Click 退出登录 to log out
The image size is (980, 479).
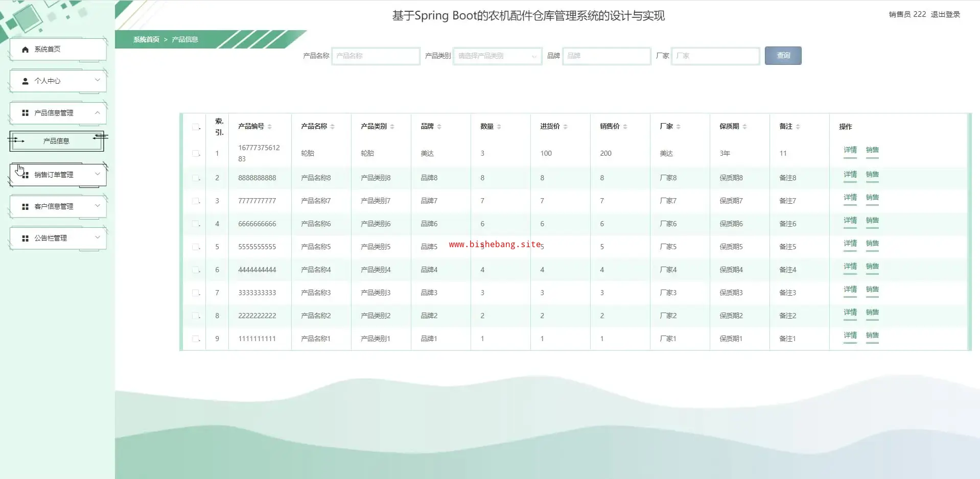[x=945, y=14]
